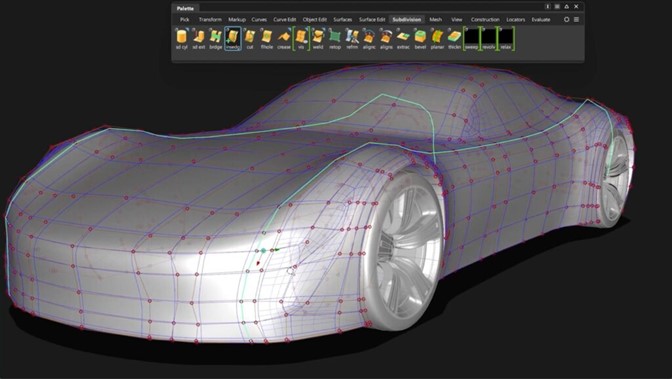
Task: Choose the crease tool icon
Action: [x=284, y=39]
